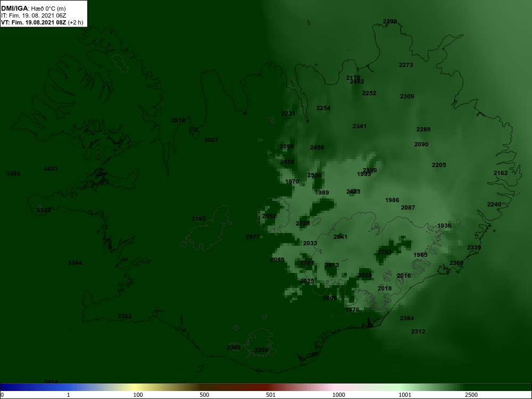
Task: Click the 2098 height value
Action: pyautogui.click(x=287, y=146)
